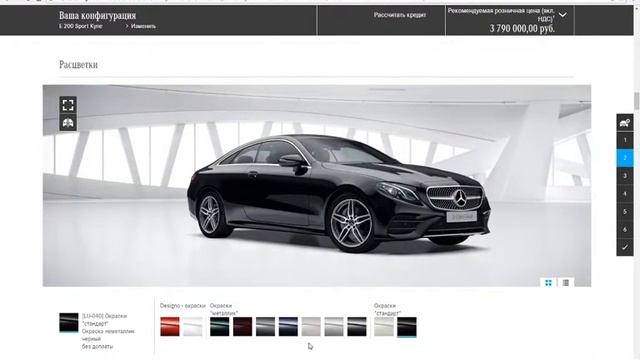This screenshot has width=640, height=360.
Task: Select the dark grey metallic swatch beside burgundy
Action: [x=265, y=327]
